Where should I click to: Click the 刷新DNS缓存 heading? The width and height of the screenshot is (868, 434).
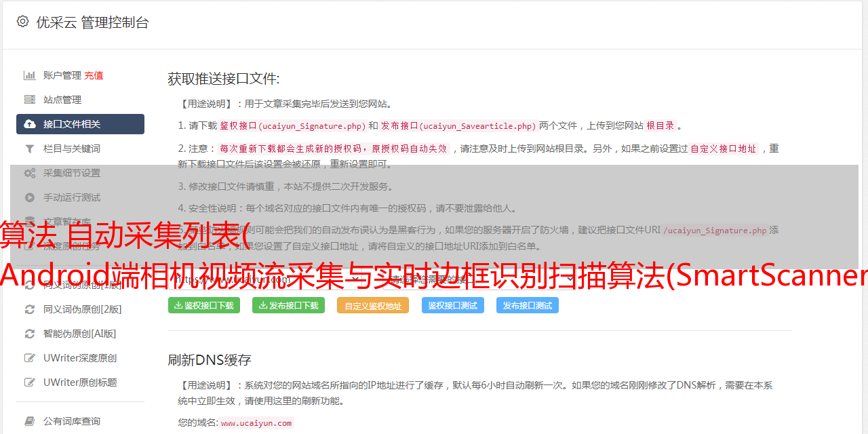click(210, 359)
